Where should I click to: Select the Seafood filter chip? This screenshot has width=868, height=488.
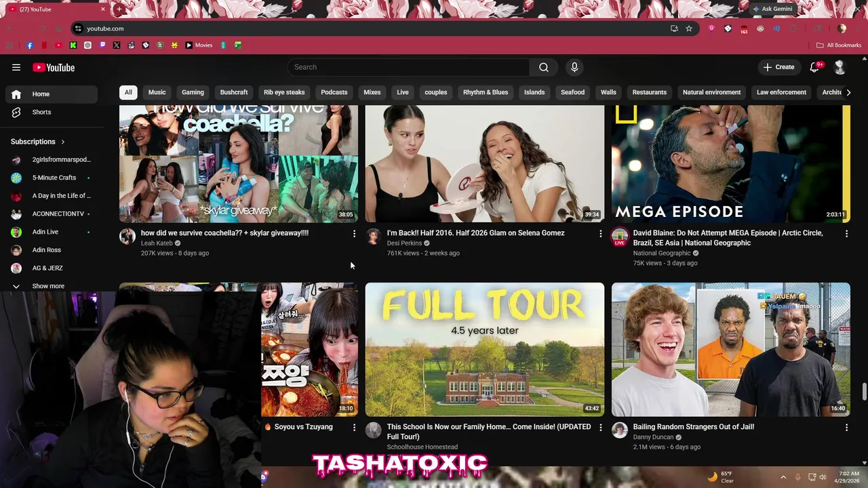point(572,92)
